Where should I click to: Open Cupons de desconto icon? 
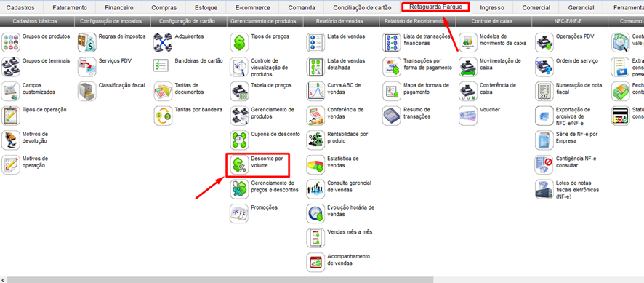[x=239, y=140]
